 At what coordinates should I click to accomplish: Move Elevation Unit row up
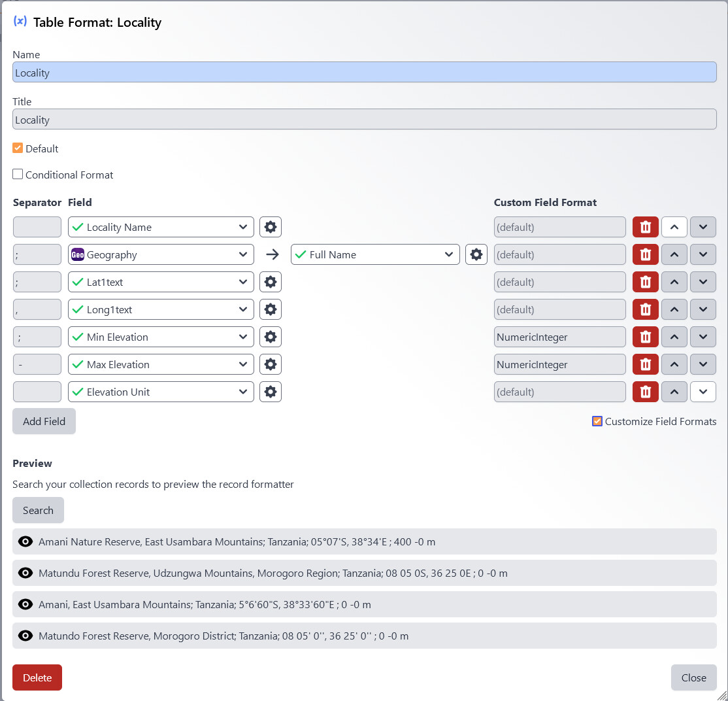click(674, 392)
